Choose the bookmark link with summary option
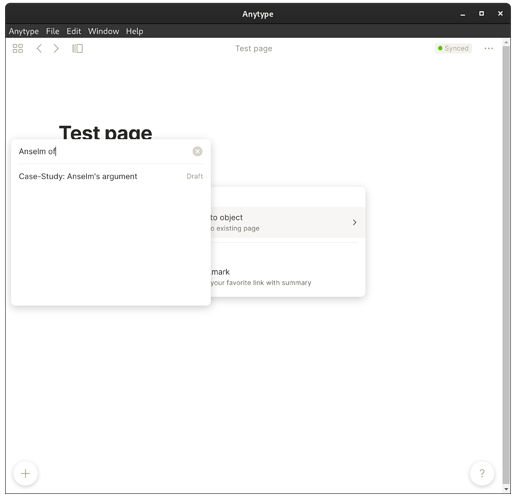 pyautogui.click(x=288, y=277)
